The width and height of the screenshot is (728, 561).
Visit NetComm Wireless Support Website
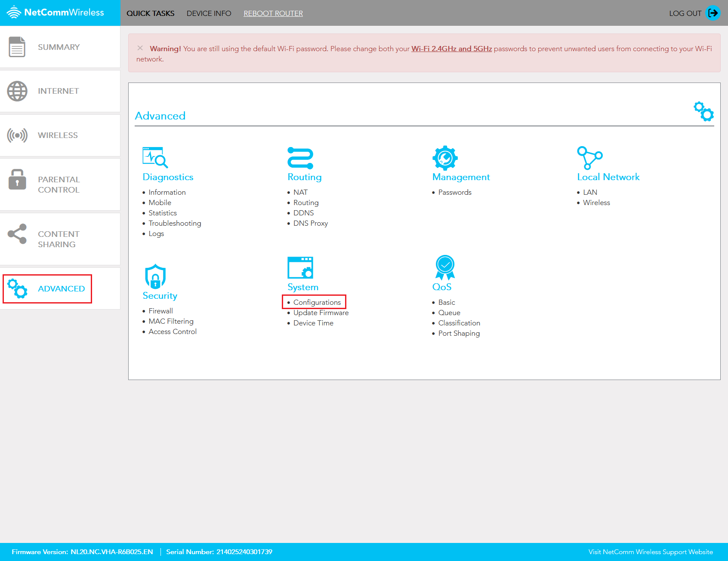651,552
